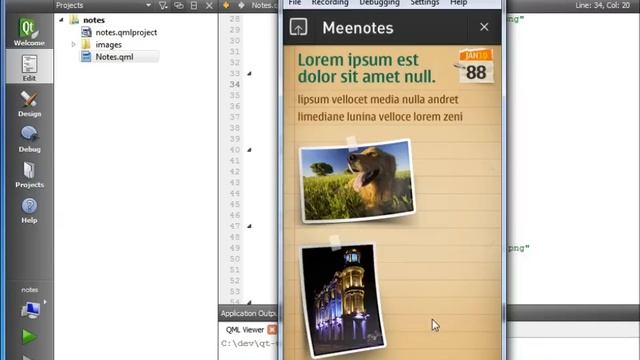Toggle synchronize with editor link icon

(179, 5)
